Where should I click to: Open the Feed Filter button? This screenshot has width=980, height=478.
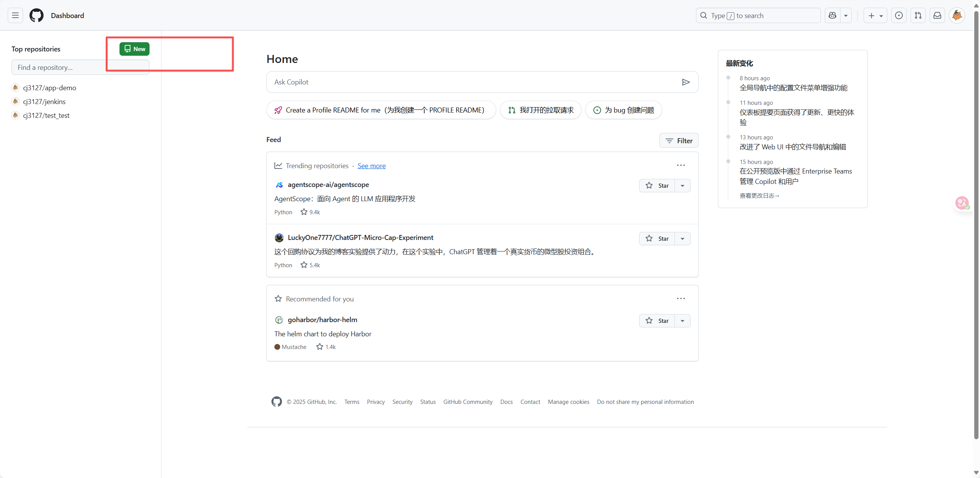pyautogui.click(x=679, y=141)
